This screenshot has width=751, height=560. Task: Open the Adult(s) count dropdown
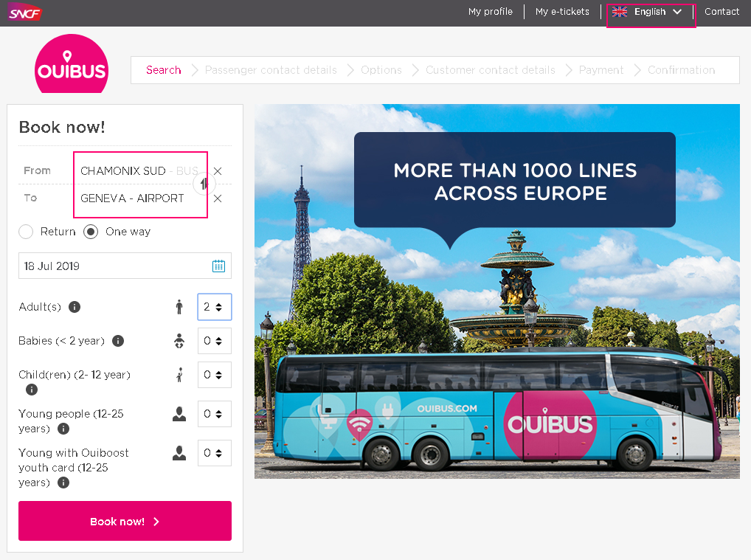coord(215,307)
